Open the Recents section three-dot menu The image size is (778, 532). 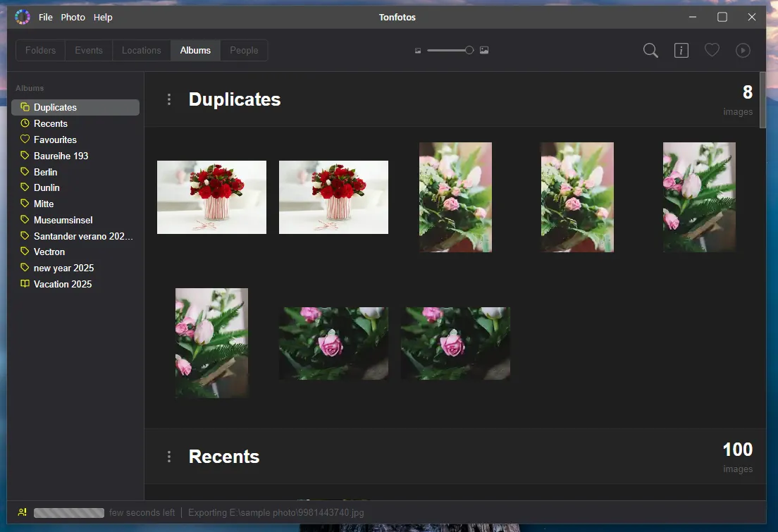168,457
